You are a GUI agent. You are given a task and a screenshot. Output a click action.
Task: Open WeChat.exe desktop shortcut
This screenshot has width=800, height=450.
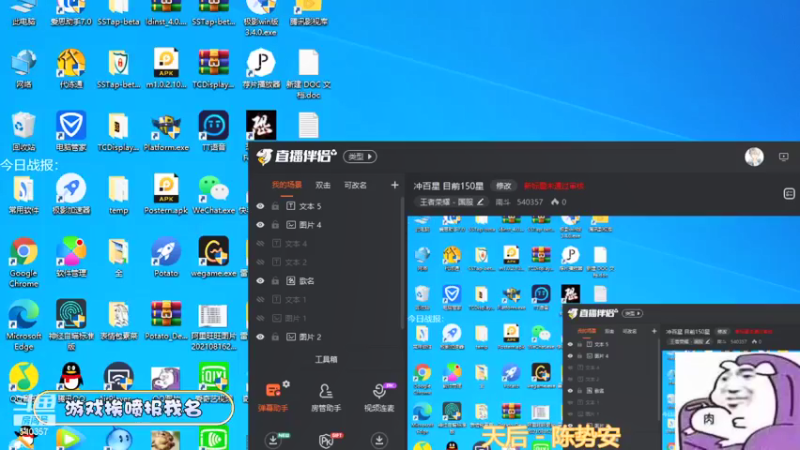[x=214, y=194]
